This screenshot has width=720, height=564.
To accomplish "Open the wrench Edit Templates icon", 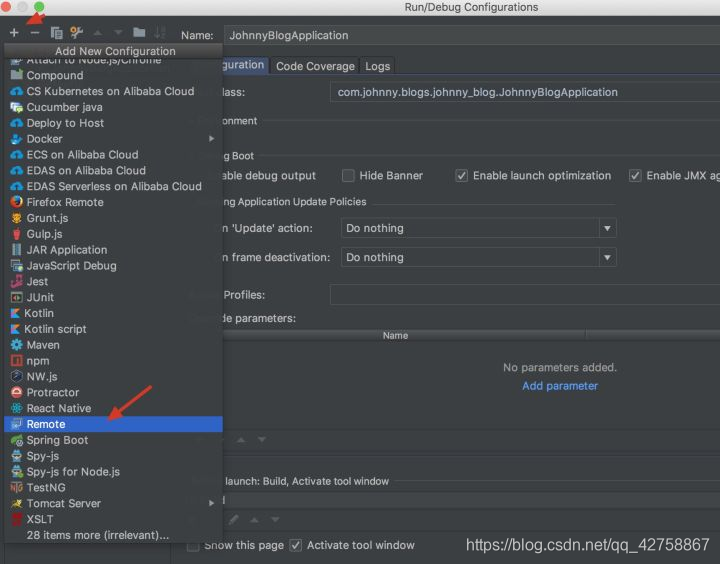I will point(76,32).
